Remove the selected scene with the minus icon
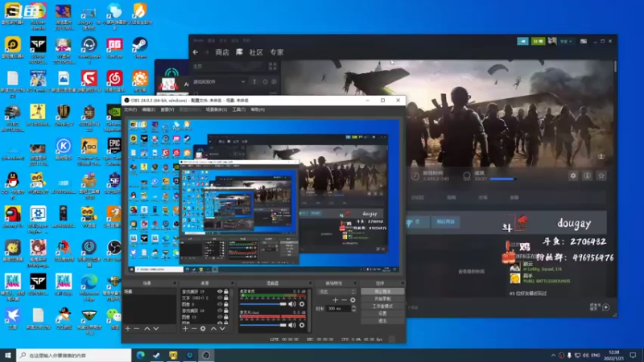This screenshot has width=644, height=362. point(137,328)
